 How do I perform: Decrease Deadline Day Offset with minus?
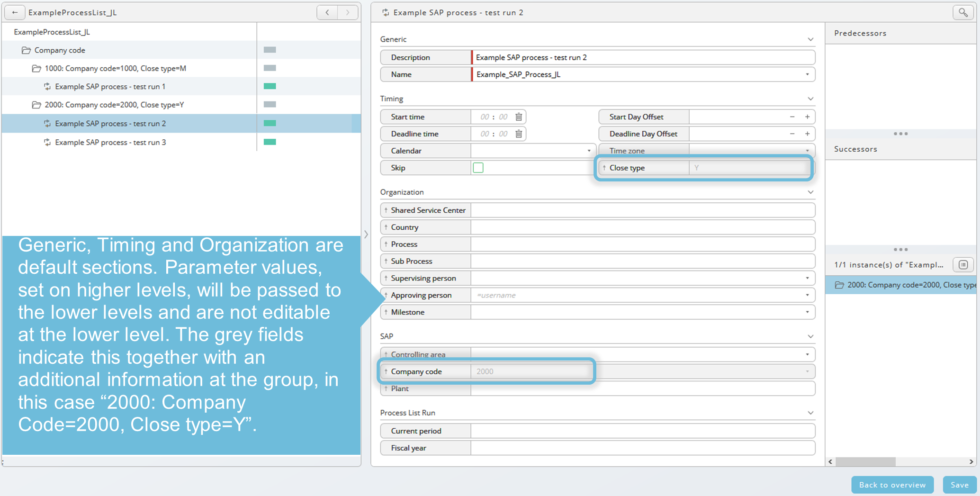(792, 134)
